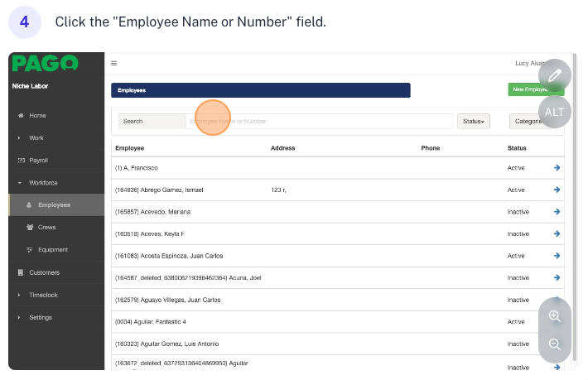Screen dimensions: 588x380
Task: Open Payroll in the sidebar
Action: pos(38,160)
